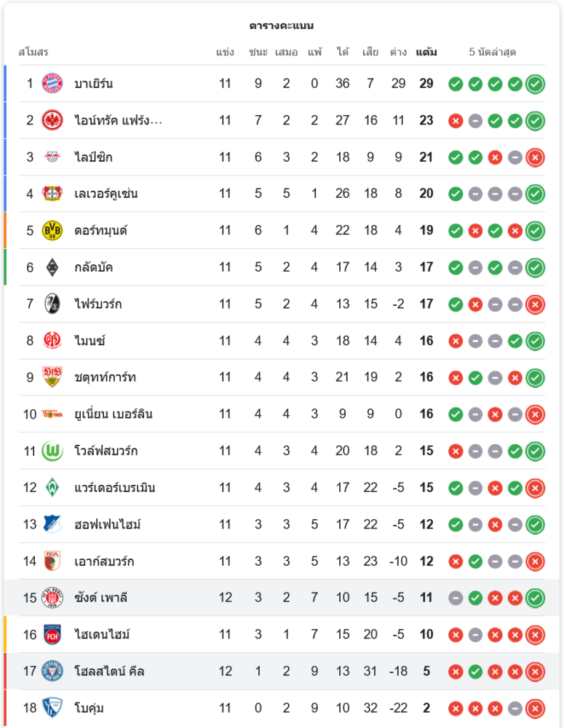Click Bochum's most recent loss indicator
This screenshot has height=728, width=564.
click(x=535, y=708)
